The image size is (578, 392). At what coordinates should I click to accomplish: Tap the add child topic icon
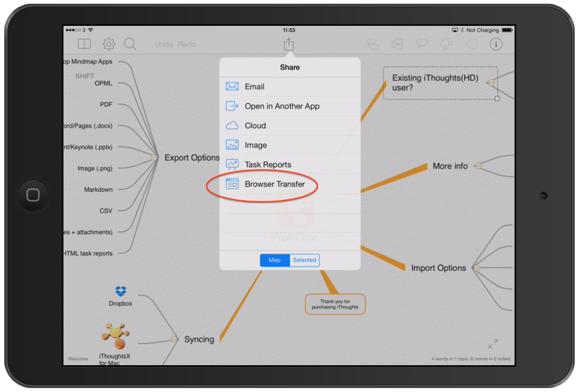pos(373,44)
